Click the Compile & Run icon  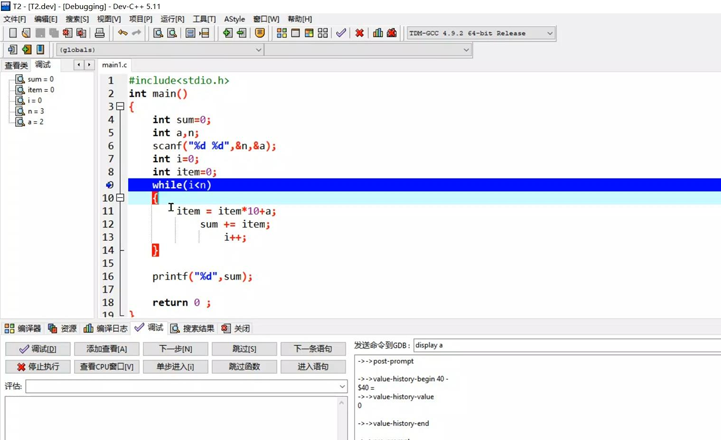(x=309, y=33)
